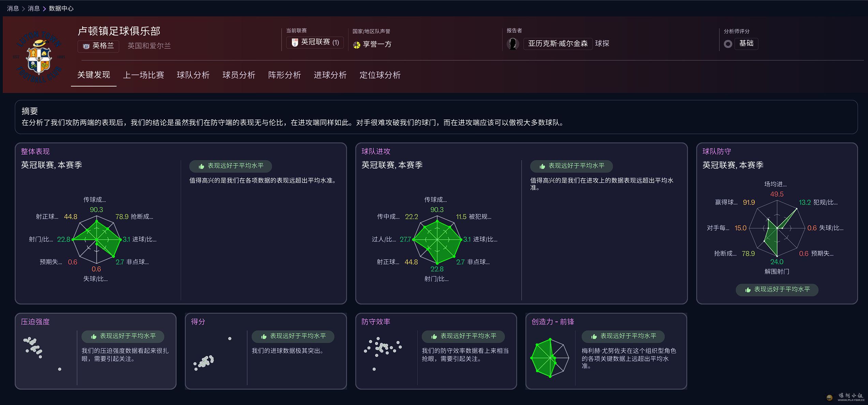Click the 得分 panel scatter chart
The height and width of the screenshot is (405, 868).
(x=212, y=354)
